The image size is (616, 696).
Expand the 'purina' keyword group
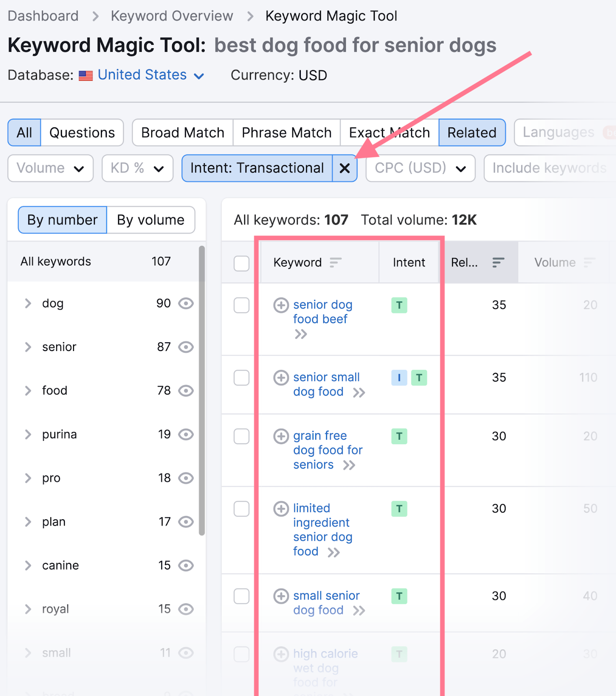28,435
